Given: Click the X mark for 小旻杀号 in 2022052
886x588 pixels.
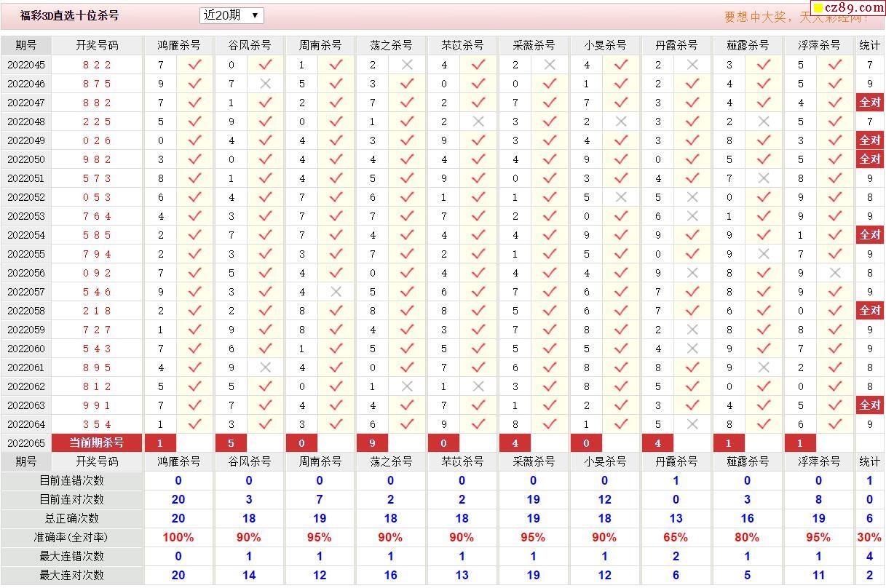Looking at the screenshot, I should (621, 197).
